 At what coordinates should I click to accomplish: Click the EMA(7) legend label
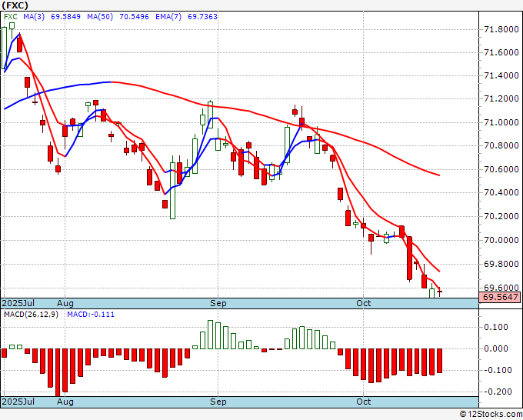pyautogui.click(x=168, y=16)
